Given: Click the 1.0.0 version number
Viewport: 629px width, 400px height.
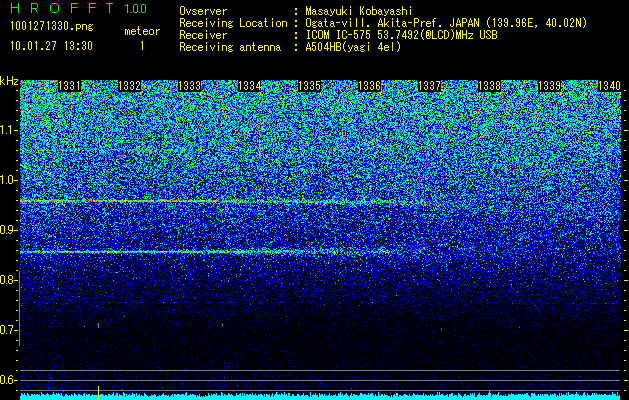Looking at the screenshot, I should tap(136, 9).
